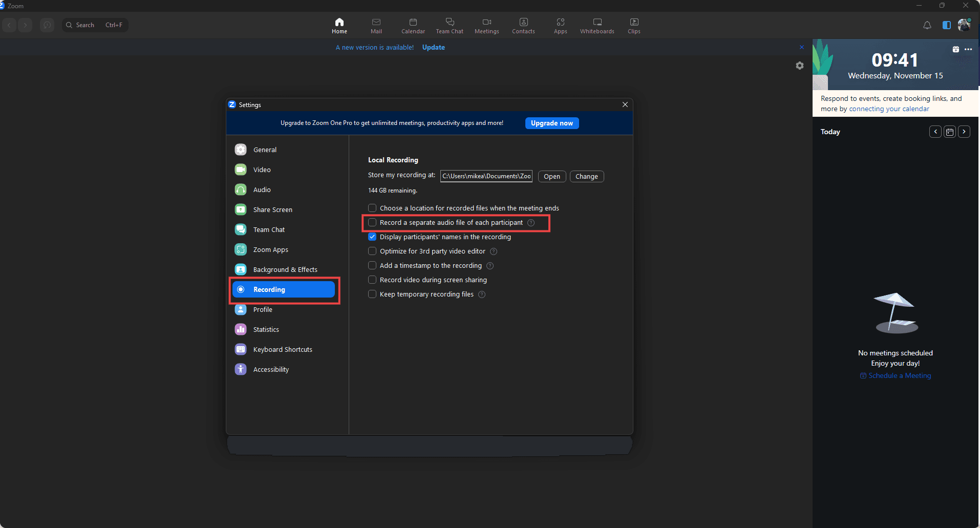
Task: Enable Record a separate audio file checkbox
Action: (372, 223)
